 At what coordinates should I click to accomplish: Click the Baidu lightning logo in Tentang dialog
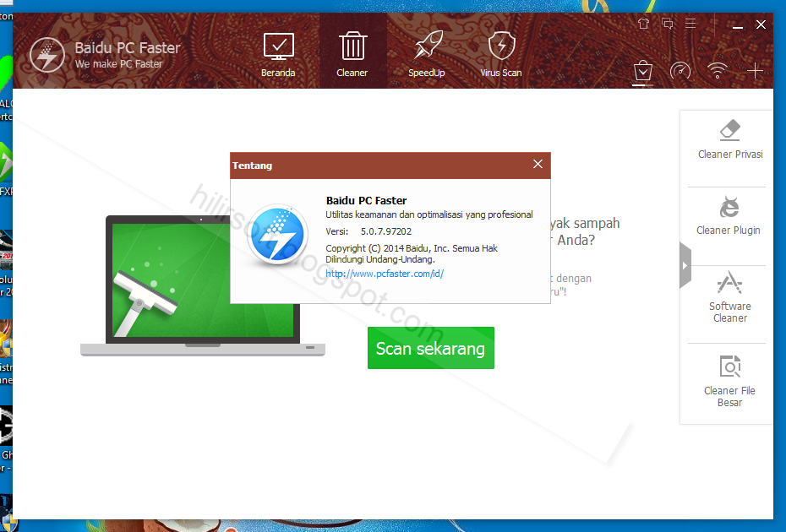277,235
